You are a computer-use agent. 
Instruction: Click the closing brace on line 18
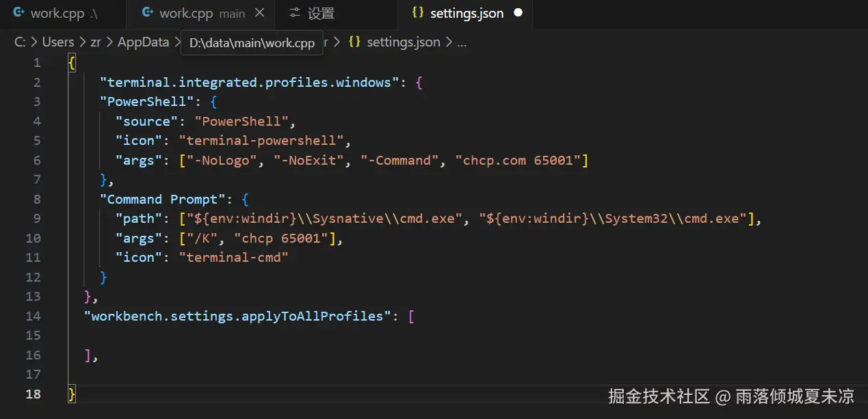[x=72, y=394]
